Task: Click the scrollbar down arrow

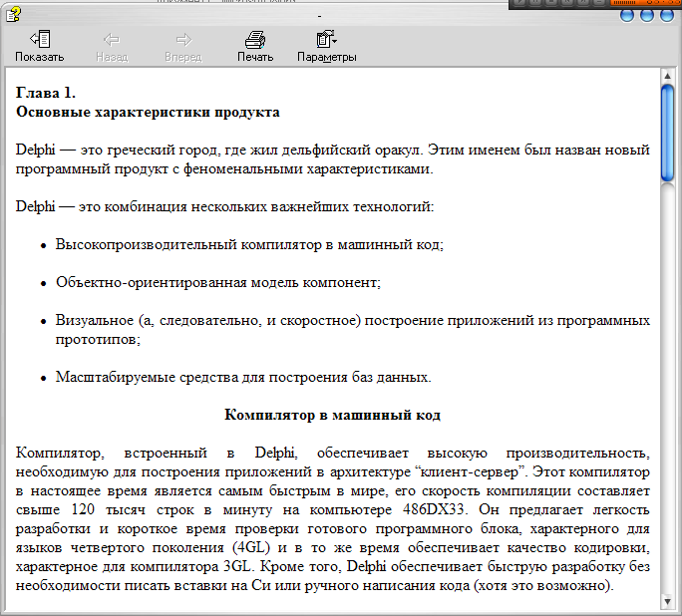Action: [667, 602]
